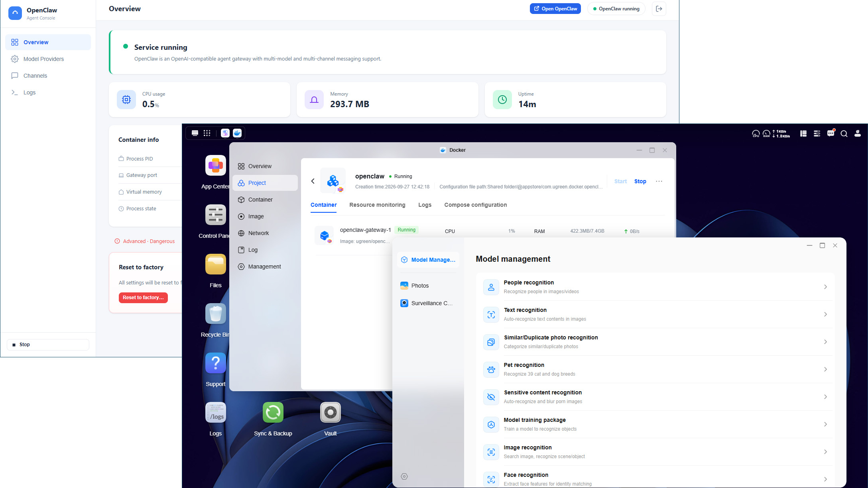Select Container in Docker sidebar
Viewport: 868px width, 488px height.
click(265, 200)
